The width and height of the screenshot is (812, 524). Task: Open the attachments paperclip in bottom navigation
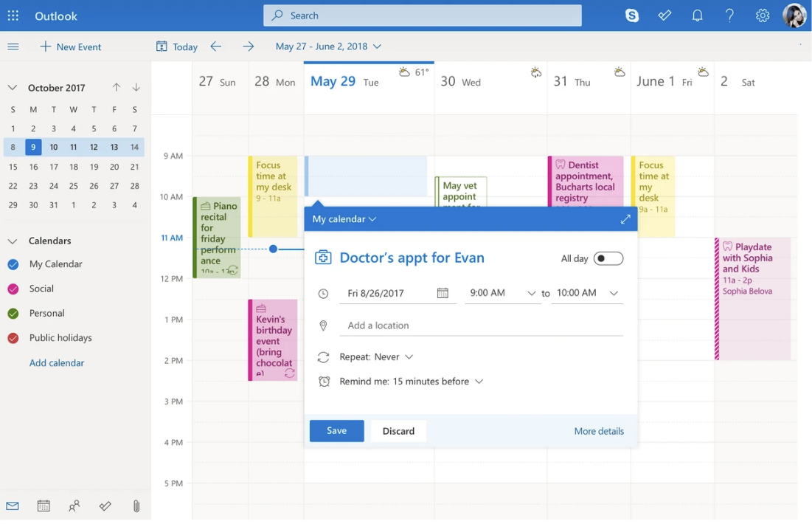tap(136, 506)
